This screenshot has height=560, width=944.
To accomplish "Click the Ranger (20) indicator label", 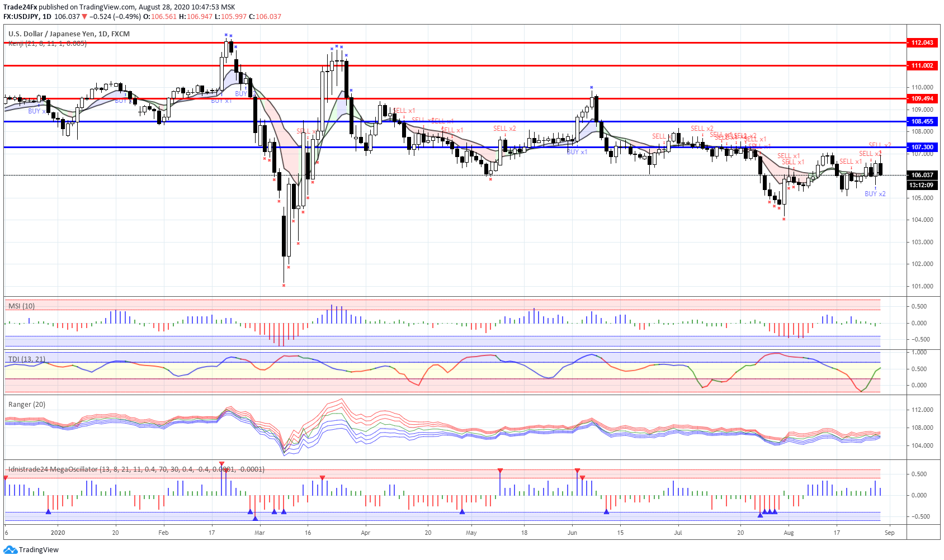I will pyautogui.click(x=27, y=405).
